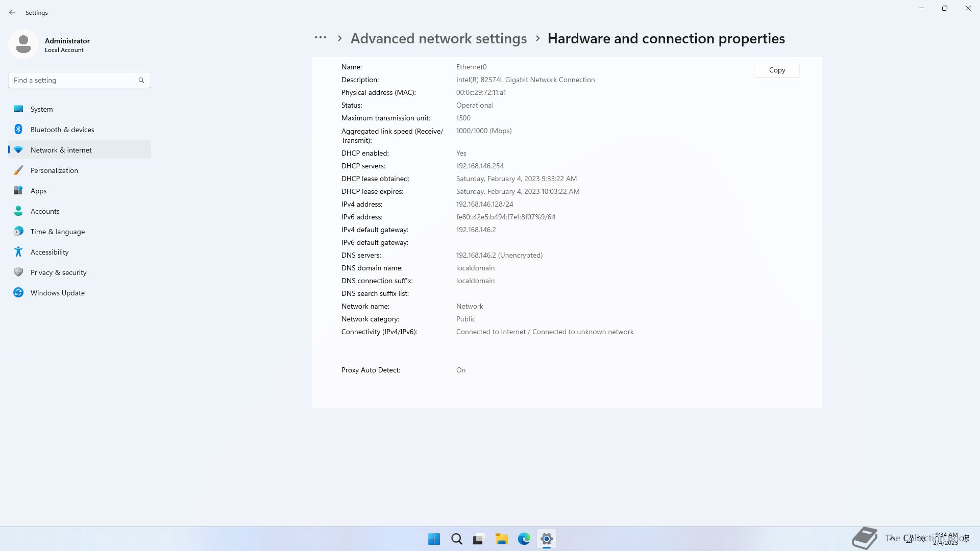
Task: Launch Microsoft Edge from taskbar
Action: coord(524,539)
